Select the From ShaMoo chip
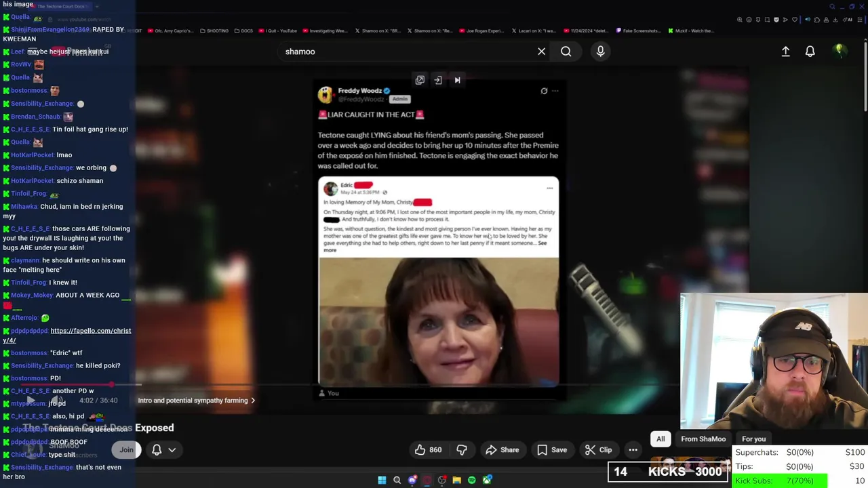 click(x=703, y=439)
